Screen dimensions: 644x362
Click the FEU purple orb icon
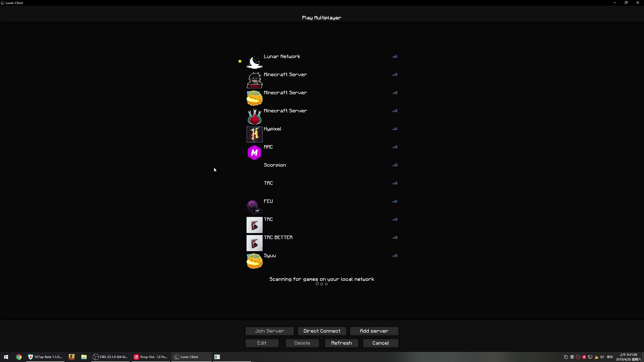[x=254, y=206]
